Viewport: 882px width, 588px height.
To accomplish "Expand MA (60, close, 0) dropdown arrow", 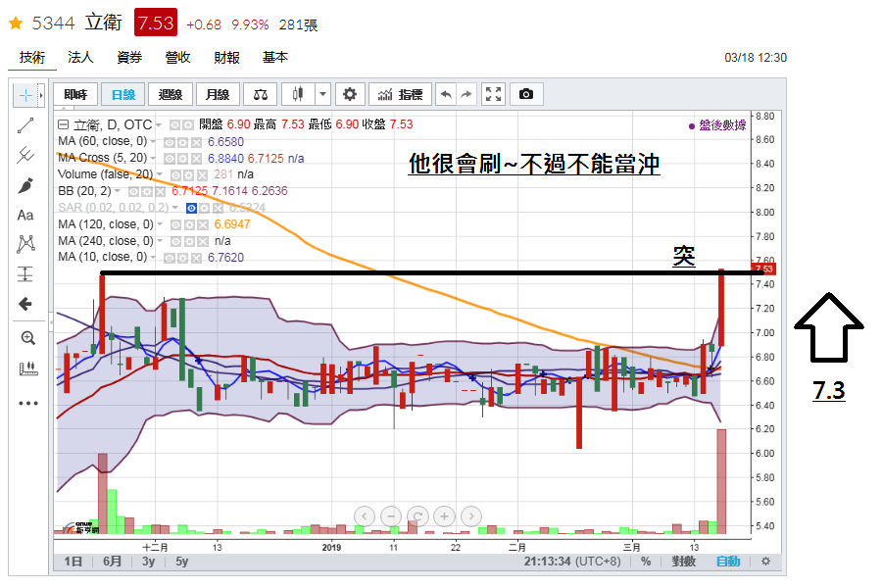I will (153, 142).
